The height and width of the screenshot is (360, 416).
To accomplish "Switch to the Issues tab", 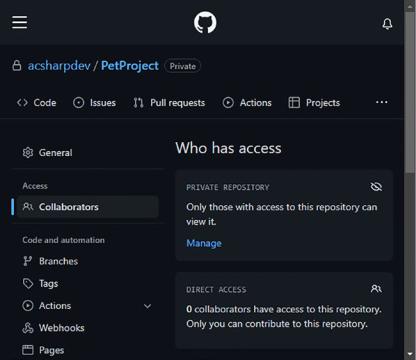I will pos(94,103).
